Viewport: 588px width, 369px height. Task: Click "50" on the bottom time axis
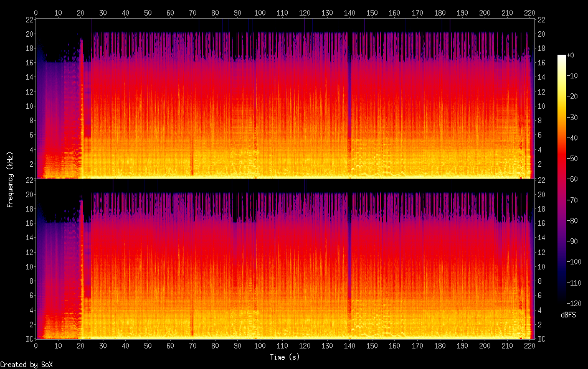(148, 346)
